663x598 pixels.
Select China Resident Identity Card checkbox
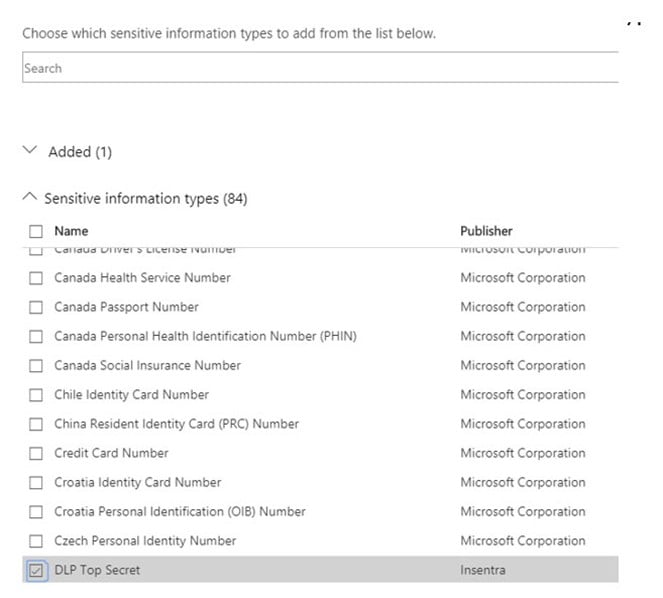click(36, 424)
